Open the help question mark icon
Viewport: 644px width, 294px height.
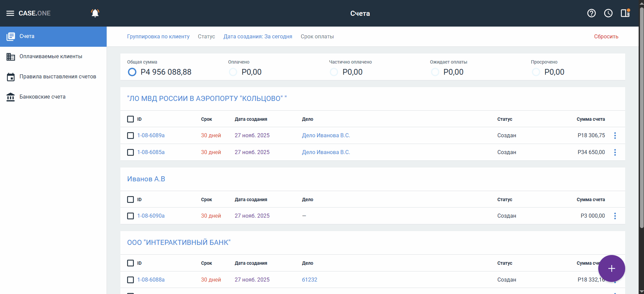(591, 13)
